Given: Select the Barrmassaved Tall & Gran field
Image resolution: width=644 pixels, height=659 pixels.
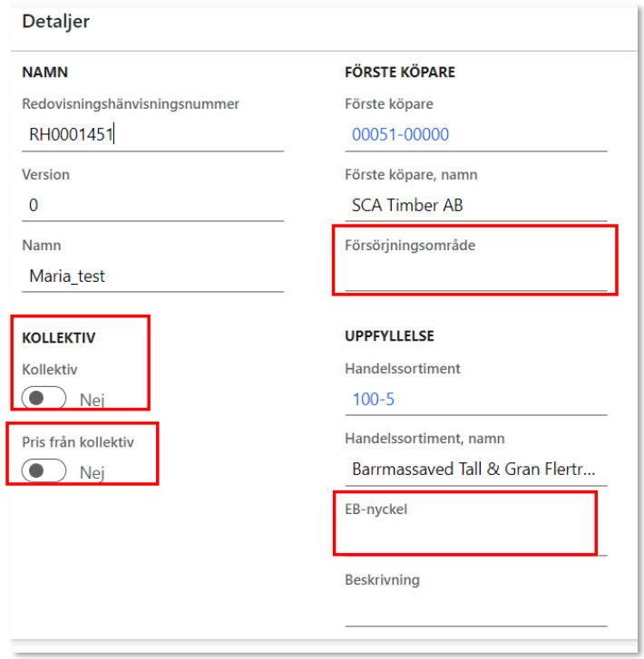Looking at the screenshot, I should pos(475,470).
